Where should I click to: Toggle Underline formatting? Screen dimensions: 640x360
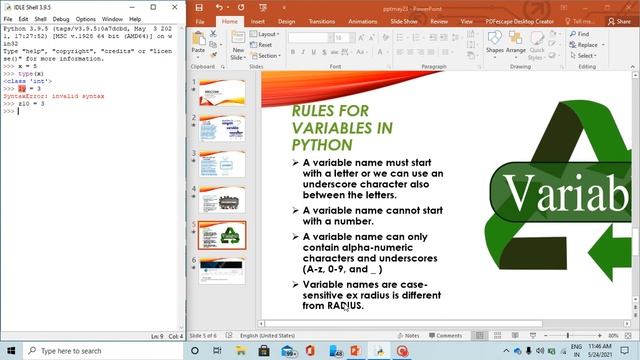click(x=313, y=52)
